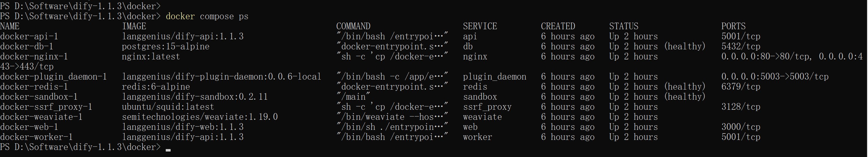Click the docker-worker-1 container name
Viewport: 868px width, 157px height.
[x=36, y=137]
